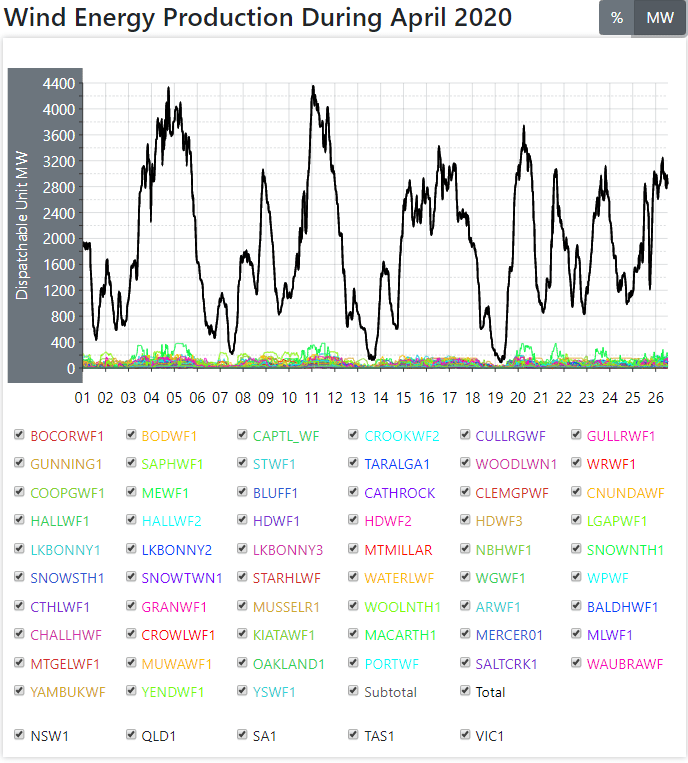Uncheck the TARALGA1 checkbox
The height and width of the screenshot is (763, 688).
click(x=354, y=463)
